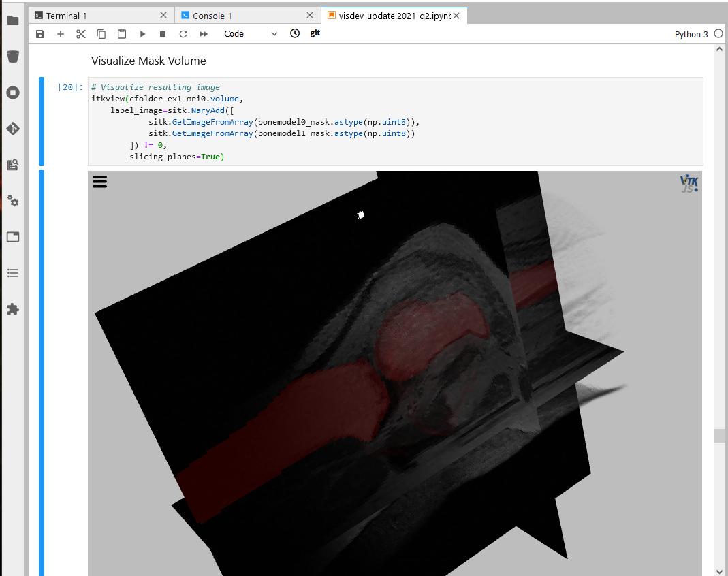The width and height of the screenshot is (728, 576).
Task: Open the extension manager puzzle icon
Action: click(x=12, y=310)
